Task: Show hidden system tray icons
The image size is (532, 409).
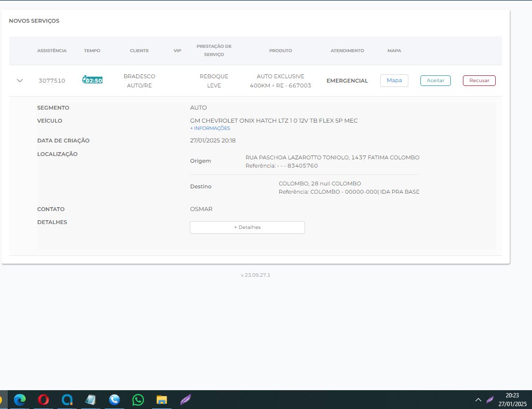Action: pyautogui.click(x=478, y=400)
